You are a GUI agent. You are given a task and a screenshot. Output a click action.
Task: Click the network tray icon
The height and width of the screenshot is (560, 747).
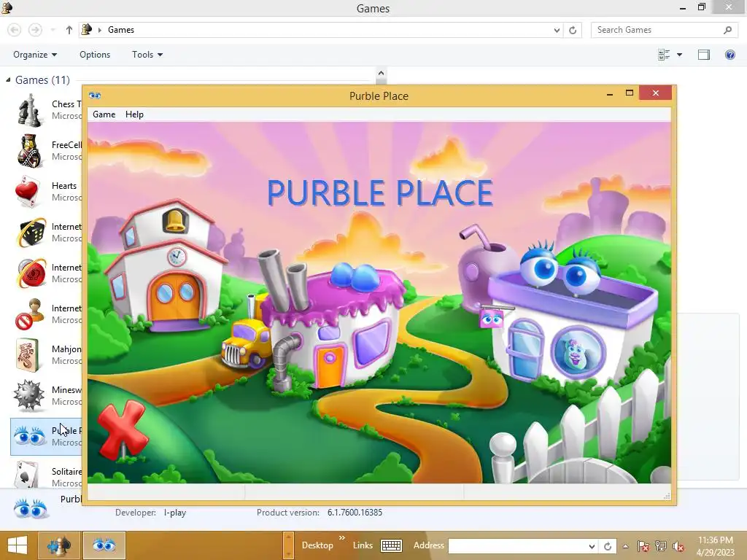[661, 546]
